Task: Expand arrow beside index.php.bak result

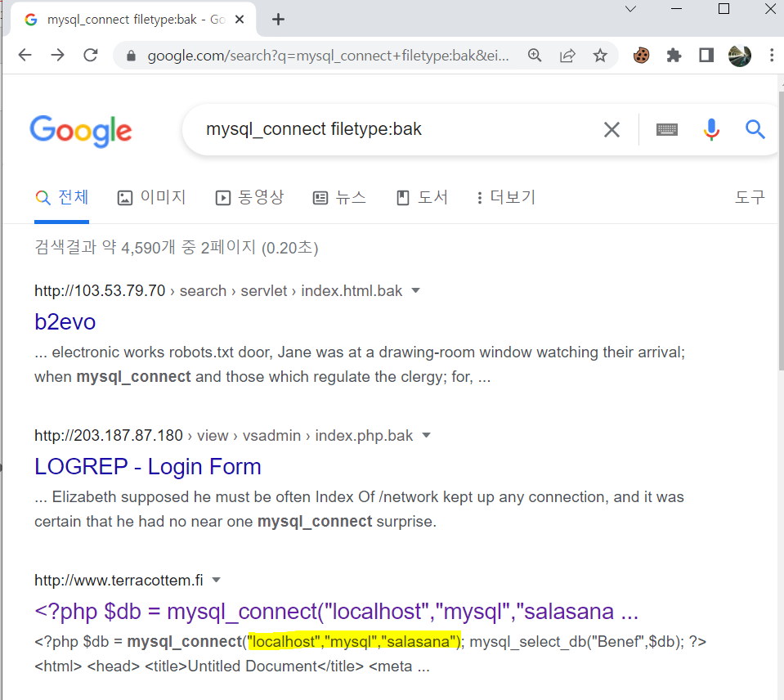Action: pyautogui.click(x=427, y=435)
